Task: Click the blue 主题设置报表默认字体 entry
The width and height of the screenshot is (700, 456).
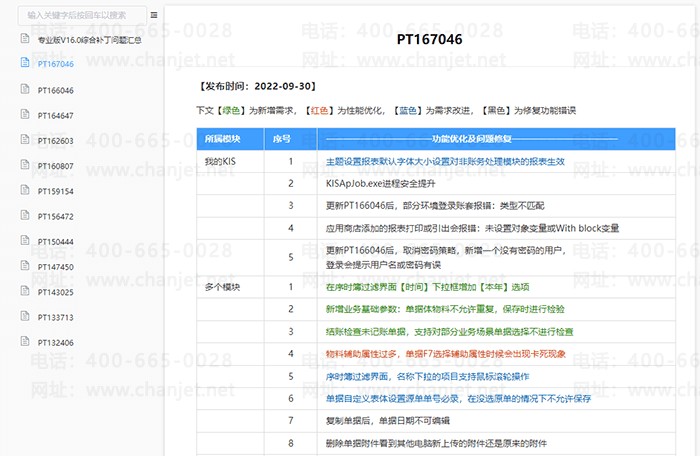Action: [446, 161]
